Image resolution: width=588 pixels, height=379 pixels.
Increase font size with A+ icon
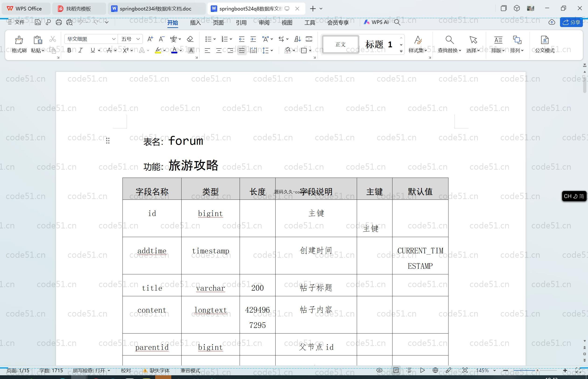[150, 39]
